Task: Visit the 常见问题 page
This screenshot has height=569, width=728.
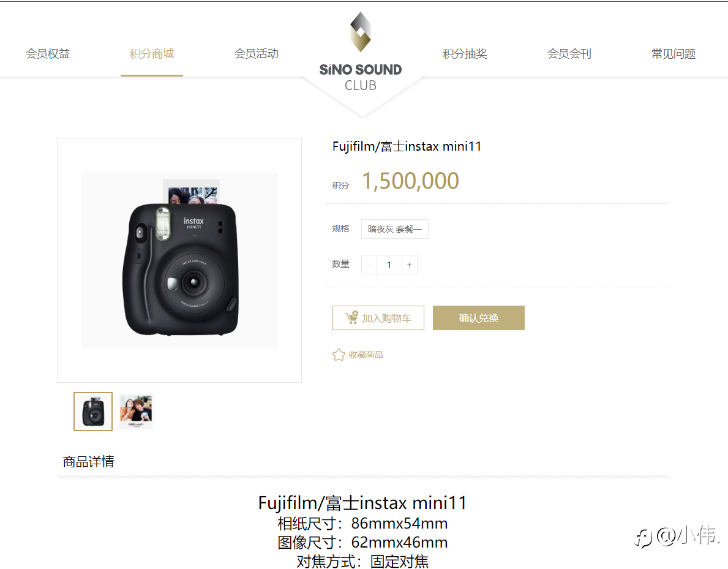Action: pyautogui.click(x=674, y=54)
